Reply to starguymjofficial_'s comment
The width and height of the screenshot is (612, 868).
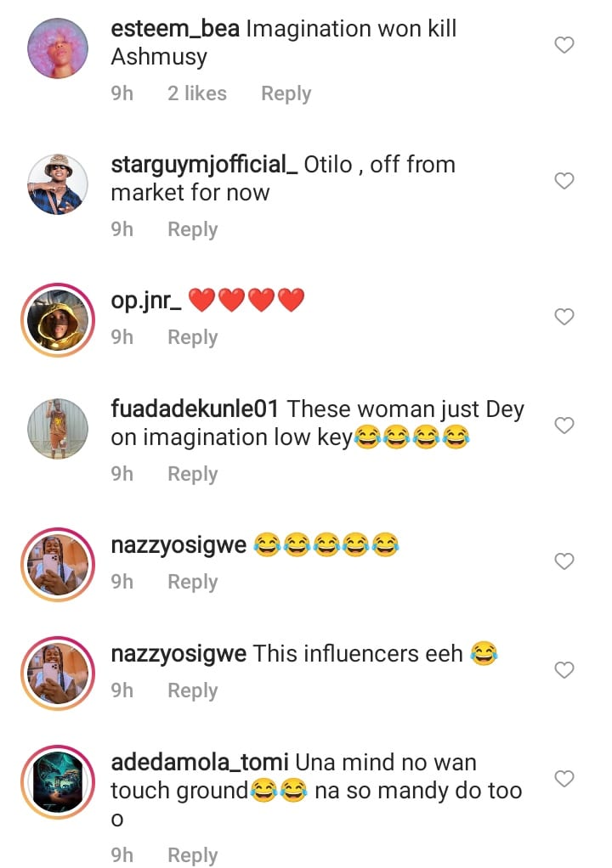pos(192,229)
